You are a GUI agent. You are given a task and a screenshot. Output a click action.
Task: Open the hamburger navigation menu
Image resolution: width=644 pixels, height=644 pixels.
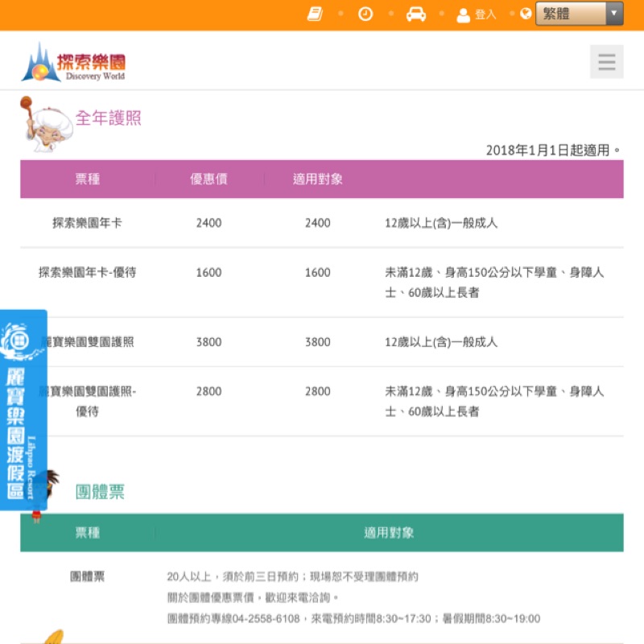[606, 61]
